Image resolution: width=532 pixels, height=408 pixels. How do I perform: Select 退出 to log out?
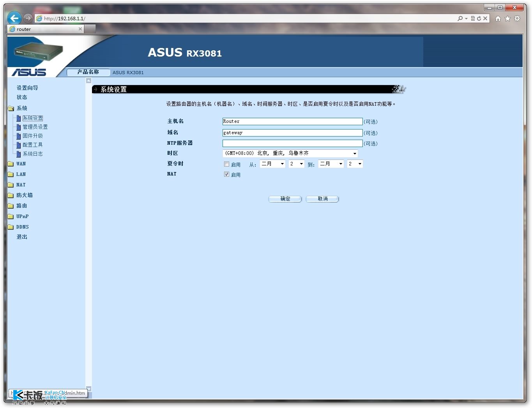(22, 237)
